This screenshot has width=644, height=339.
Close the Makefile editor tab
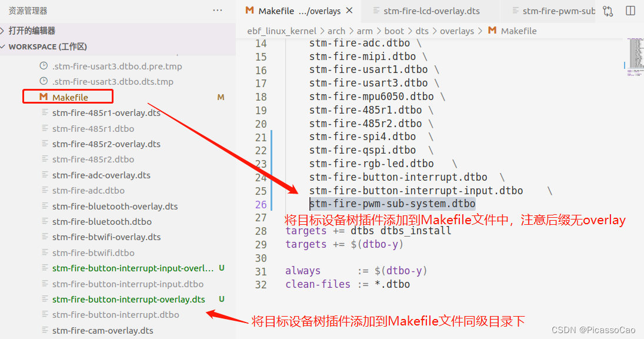click(349, 11)
